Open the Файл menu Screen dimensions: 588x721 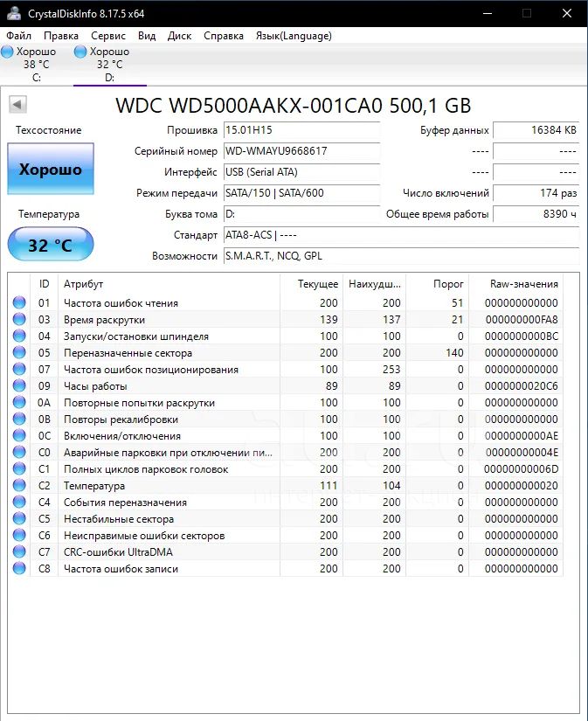point(19,36)
